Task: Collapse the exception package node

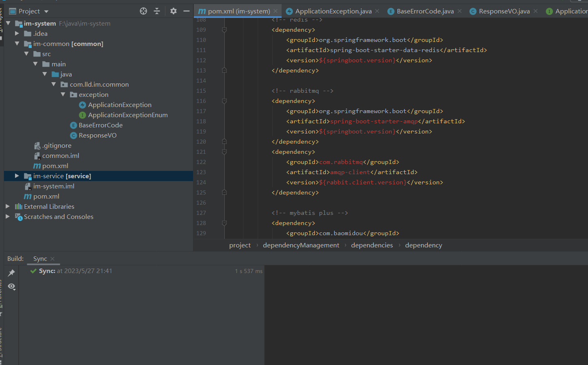Action: tap(63, 94)
